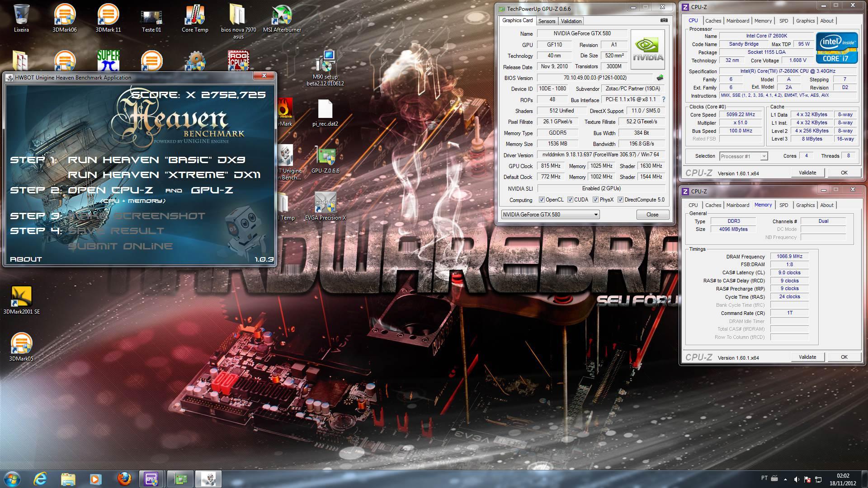Toggle the CUDA checkbox in GPU-Z
Screen dimensions: 868x488
point(570,200)
